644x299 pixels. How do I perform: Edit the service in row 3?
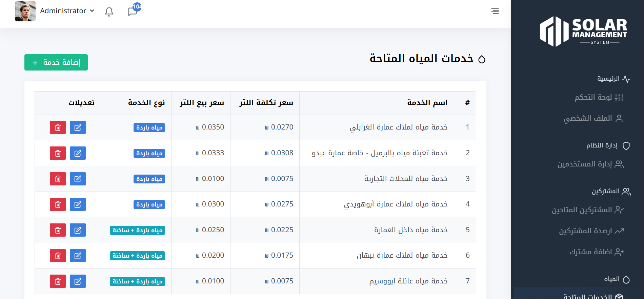(x=78, y=179)
